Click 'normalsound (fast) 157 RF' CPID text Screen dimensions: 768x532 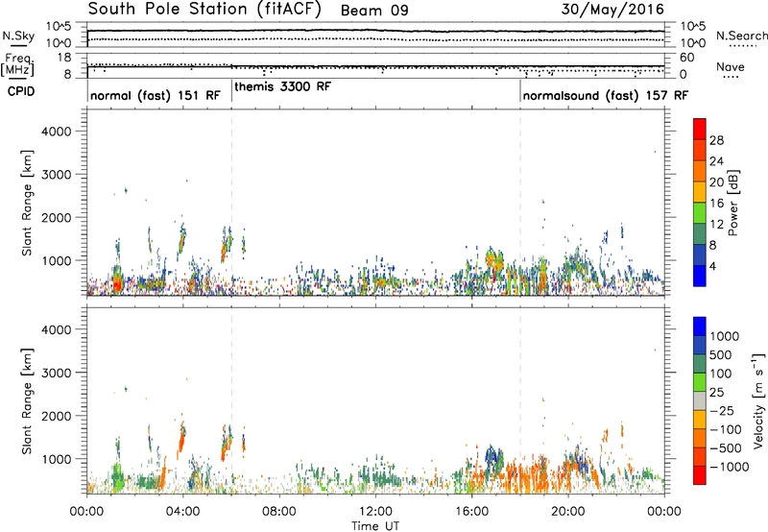606,95
